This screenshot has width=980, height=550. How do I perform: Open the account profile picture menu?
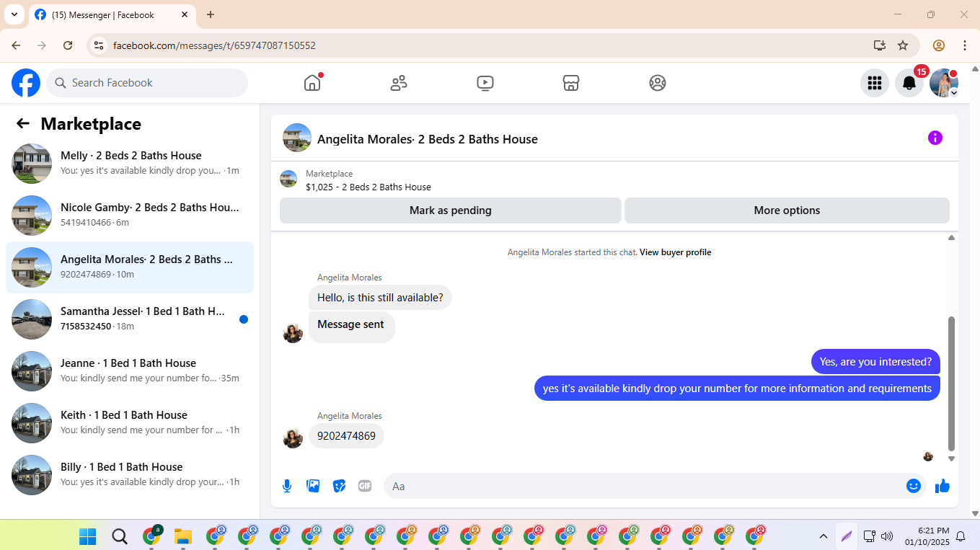point(944,83)
